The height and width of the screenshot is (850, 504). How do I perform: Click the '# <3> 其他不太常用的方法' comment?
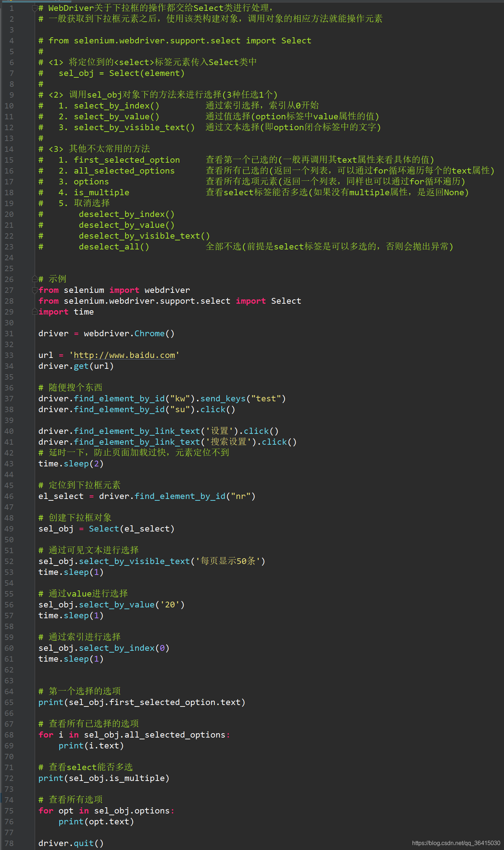pos(94,149)
